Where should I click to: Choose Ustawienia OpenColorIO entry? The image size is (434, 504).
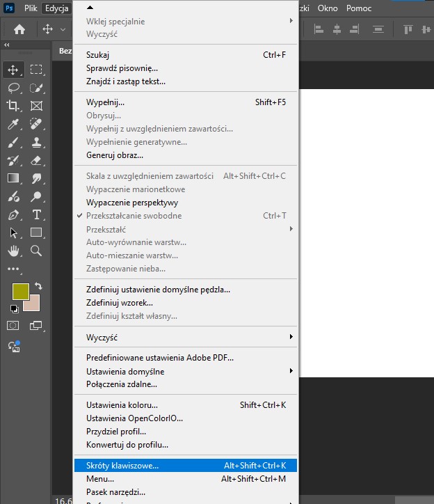186,418
